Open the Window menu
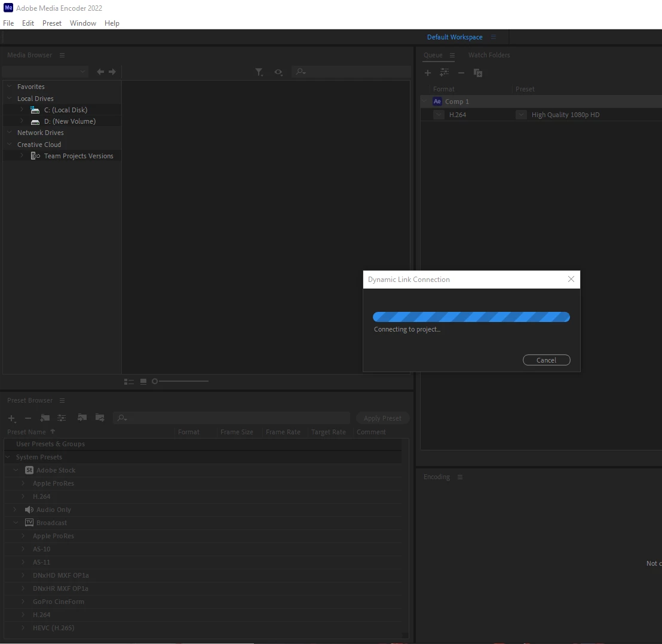662x644 pixels. coord(82,23)
